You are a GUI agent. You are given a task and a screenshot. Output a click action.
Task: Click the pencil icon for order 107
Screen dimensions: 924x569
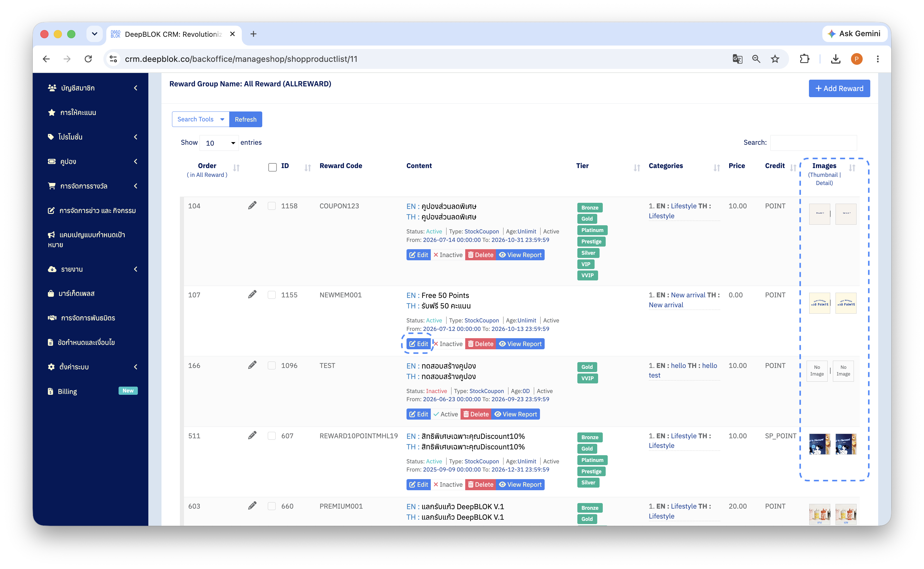(x=252, y=294)
